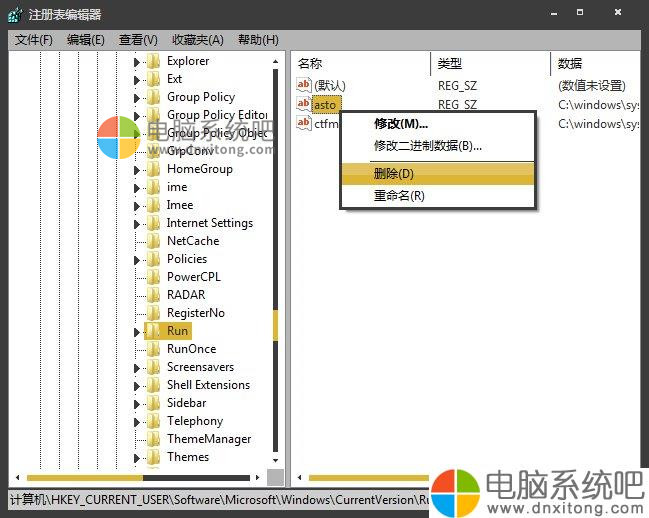Viewport: 649px width, 518px height.
Task: Click the Explorer folder icon
Action: 154,61
